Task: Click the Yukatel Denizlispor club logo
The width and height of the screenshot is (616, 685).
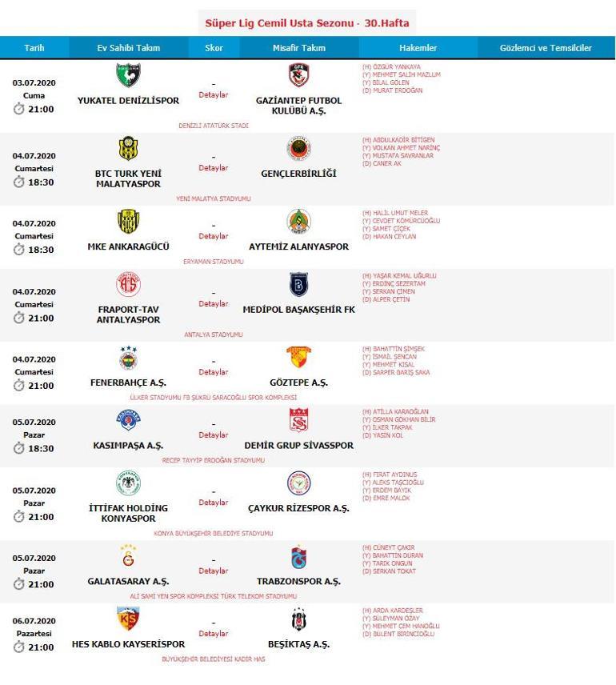Action: [x=128, y=75]
